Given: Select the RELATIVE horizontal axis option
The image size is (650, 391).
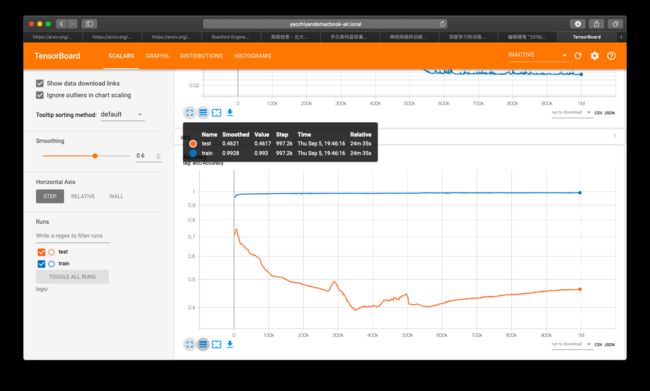Looking at the screenshot, I should pos(83,196).
